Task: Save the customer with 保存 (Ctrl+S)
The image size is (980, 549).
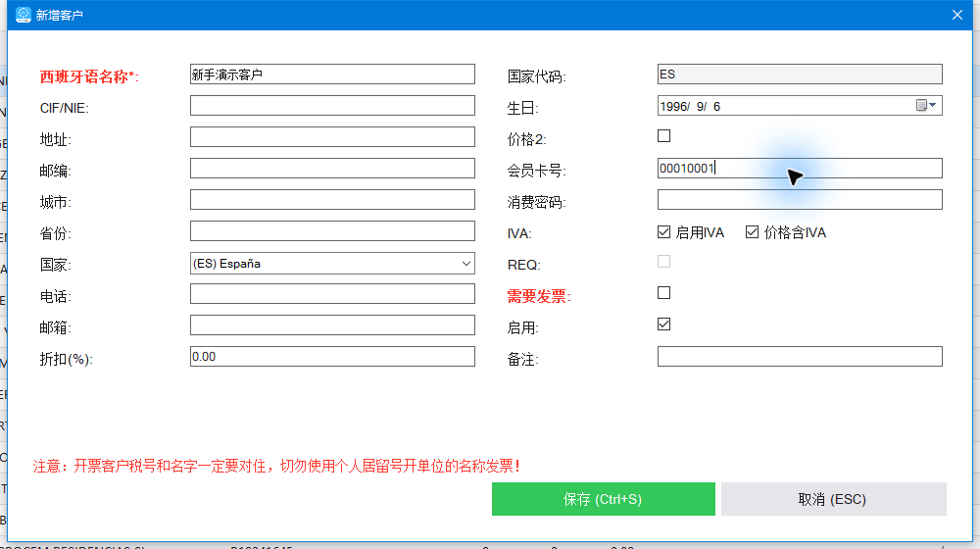Action: pyautogui.click(x=603, y=499)
